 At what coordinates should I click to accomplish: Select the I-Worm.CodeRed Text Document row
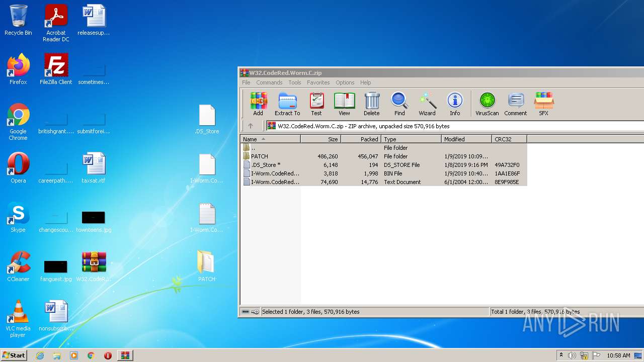(x=384, y=182)
